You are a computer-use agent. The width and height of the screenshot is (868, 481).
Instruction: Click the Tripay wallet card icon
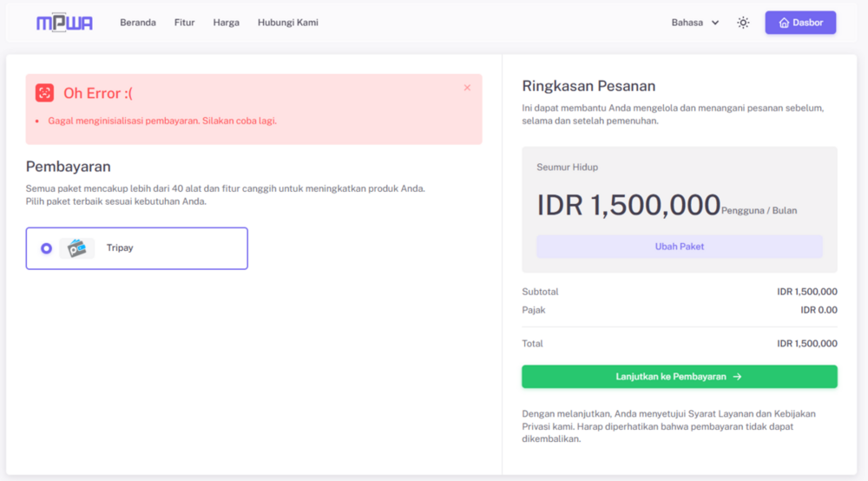[77, 248]
